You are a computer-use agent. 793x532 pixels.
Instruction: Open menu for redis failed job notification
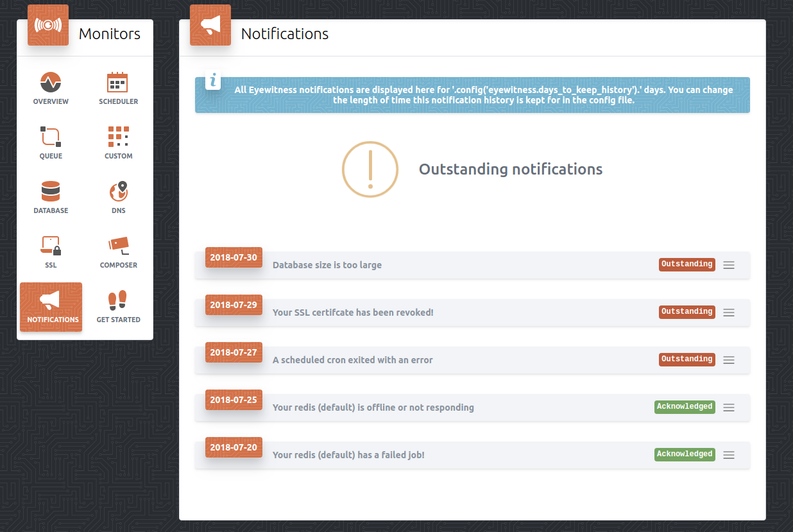pos(729,455)
